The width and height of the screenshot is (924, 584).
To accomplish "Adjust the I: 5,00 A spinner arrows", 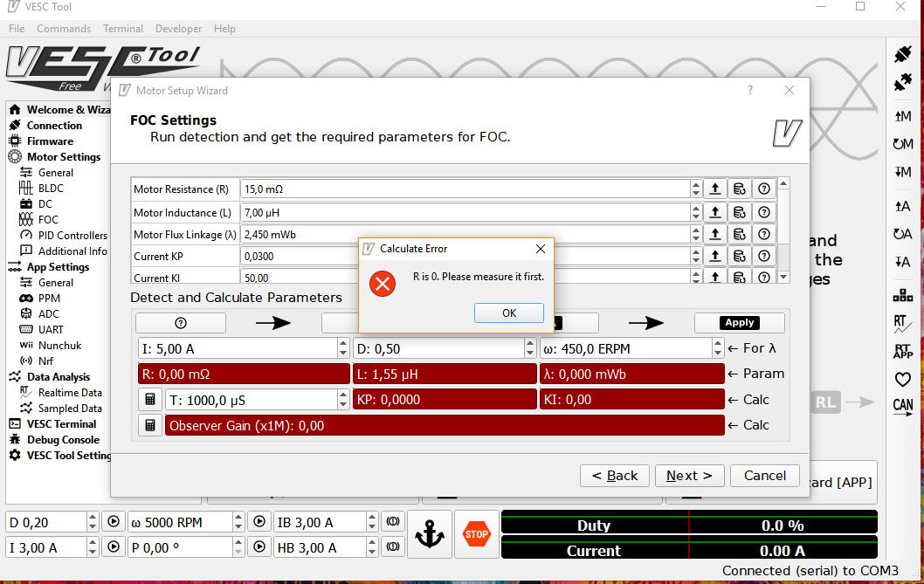I will (342, 348).
